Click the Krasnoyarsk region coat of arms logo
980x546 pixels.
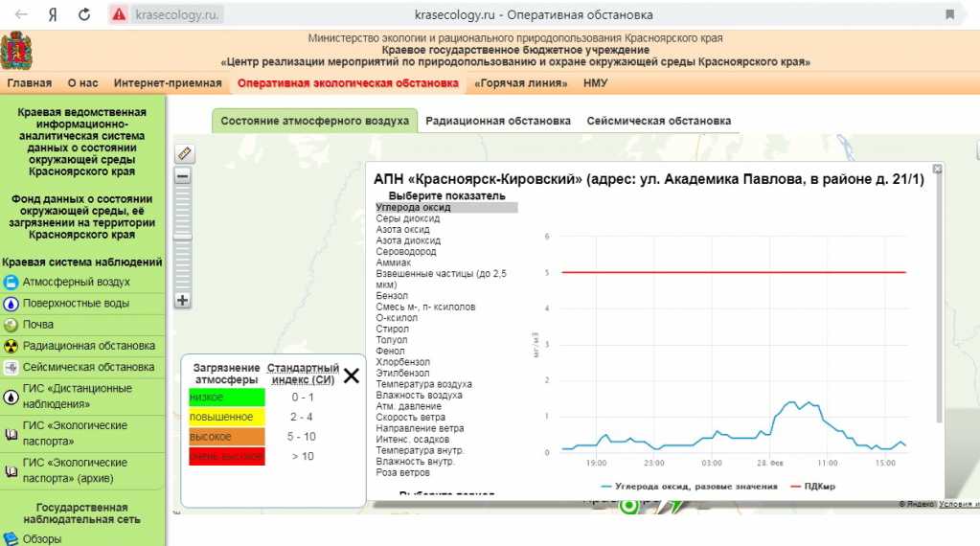coord(16,51)
